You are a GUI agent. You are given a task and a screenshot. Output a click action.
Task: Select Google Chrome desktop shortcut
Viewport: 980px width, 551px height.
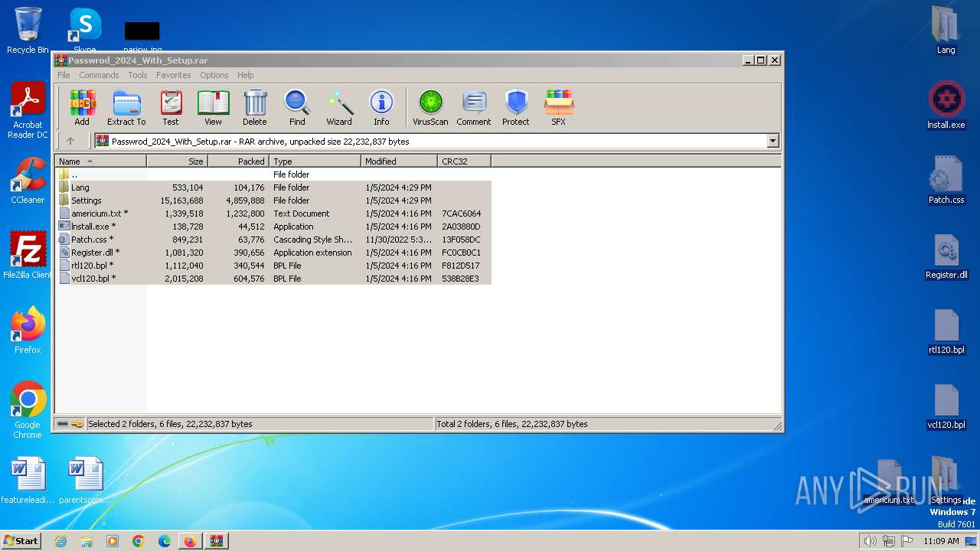coord(28,410)
